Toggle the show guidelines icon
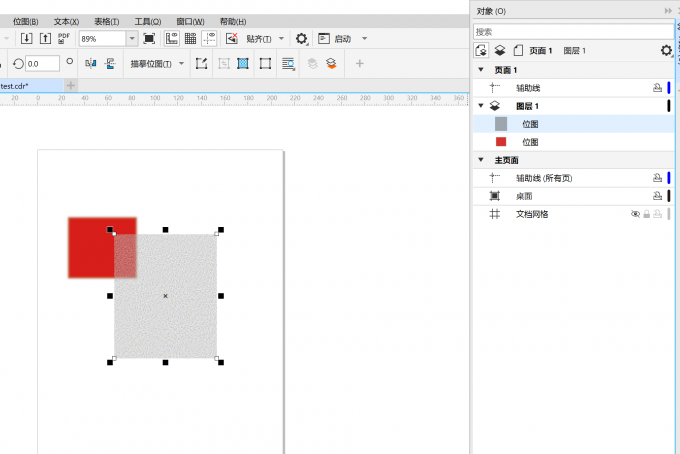The width and height of the screenshot is (680, 454). (x=209, y=39)
